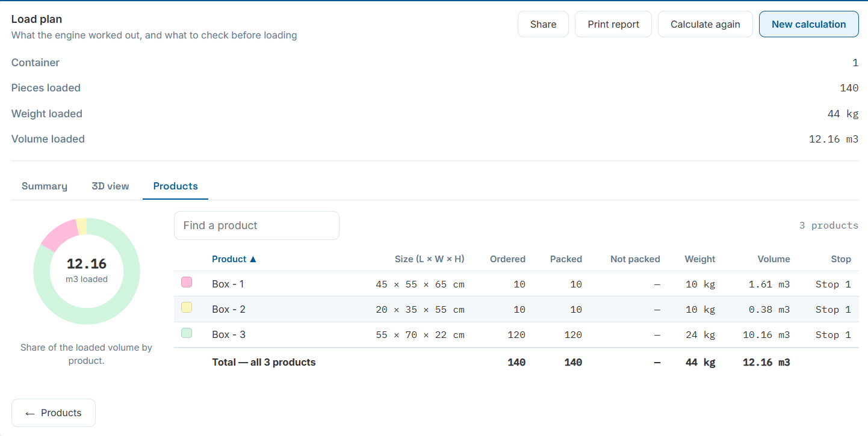Click the 1.61 m3 volume cell
The width and height of the screenshot is (868, 436).
tap(769, 284)
